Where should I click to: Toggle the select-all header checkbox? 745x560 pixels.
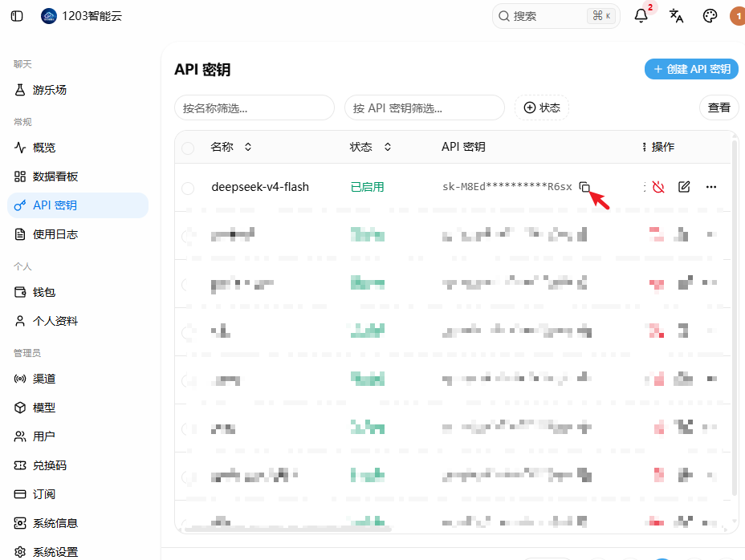pos(188,148)
